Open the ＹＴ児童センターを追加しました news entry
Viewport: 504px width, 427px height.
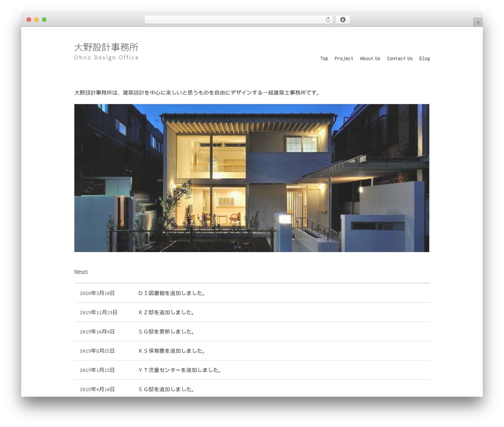tap(180, 370)
